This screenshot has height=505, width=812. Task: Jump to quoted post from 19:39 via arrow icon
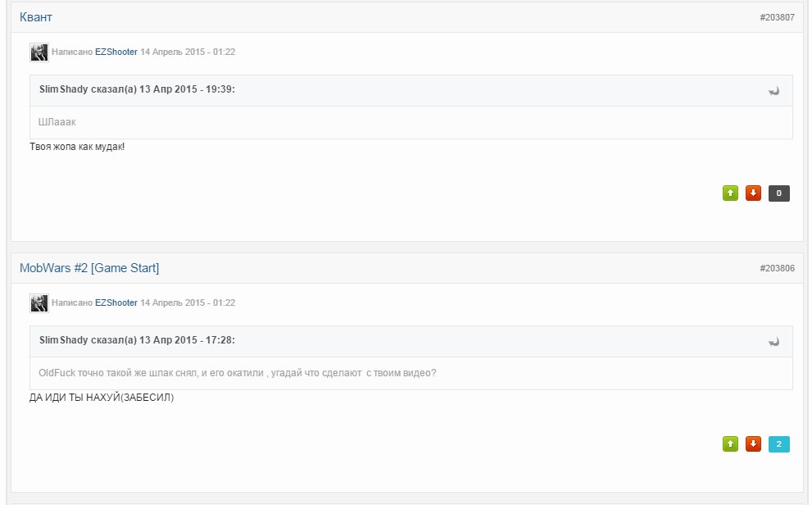pos(773,91)
